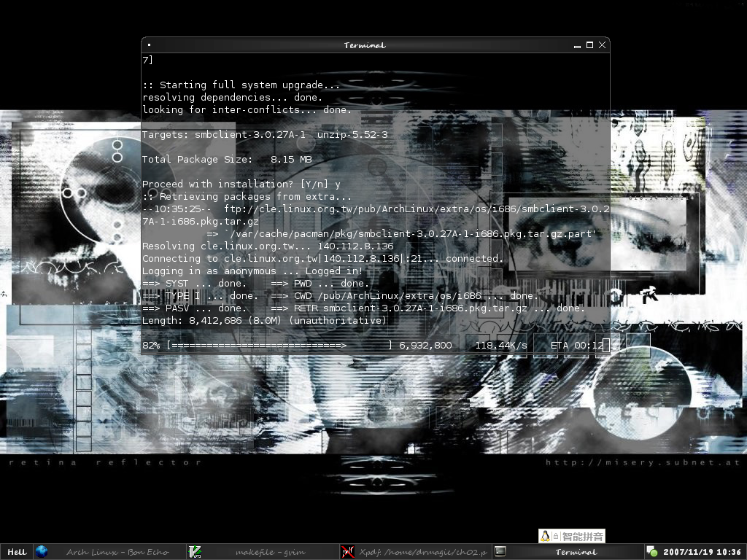Click the '82%' progress percentage

(151, 345)
